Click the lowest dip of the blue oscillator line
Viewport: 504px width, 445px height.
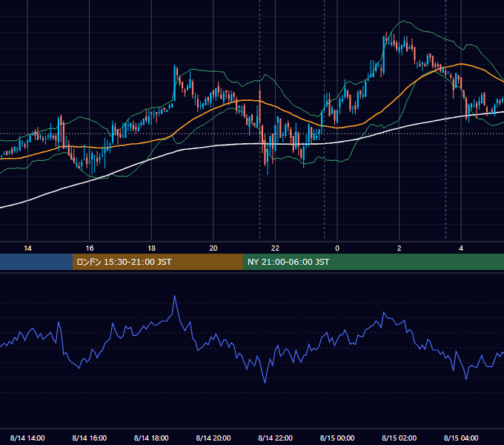[265, 382]
